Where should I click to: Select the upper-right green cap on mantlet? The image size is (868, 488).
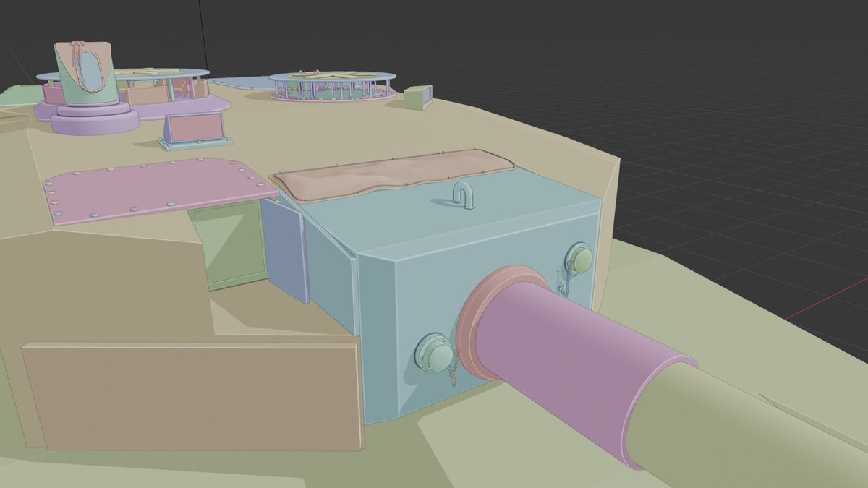pos(579,260)
